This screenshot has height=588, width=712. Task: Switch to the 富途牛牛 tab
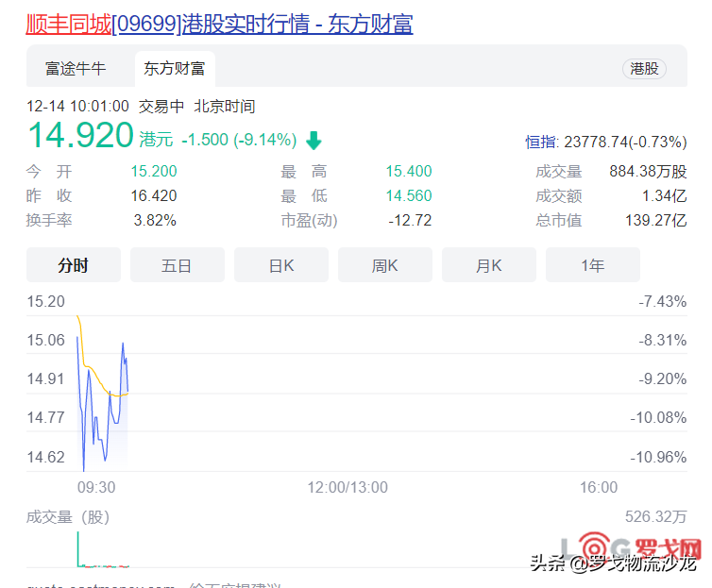click(x=76, y=69)
